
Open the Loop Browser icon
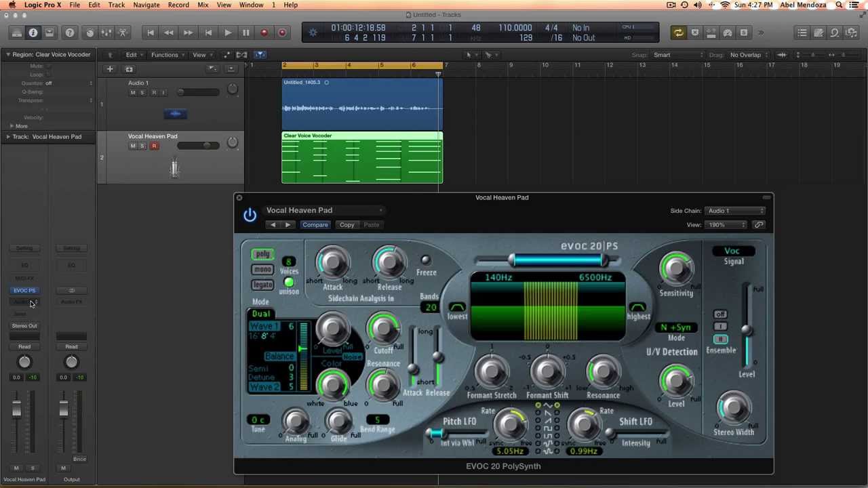[835, 33]
